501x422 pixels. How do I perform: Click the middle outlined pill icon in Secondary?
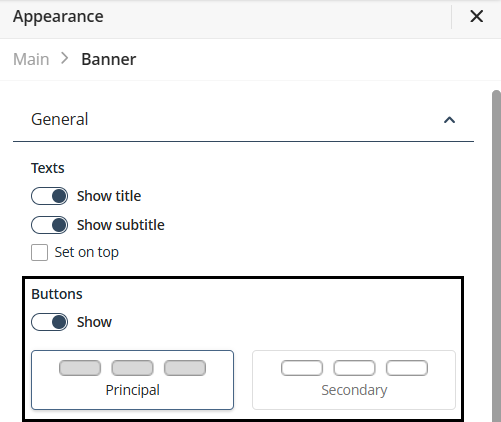point(354,368)
